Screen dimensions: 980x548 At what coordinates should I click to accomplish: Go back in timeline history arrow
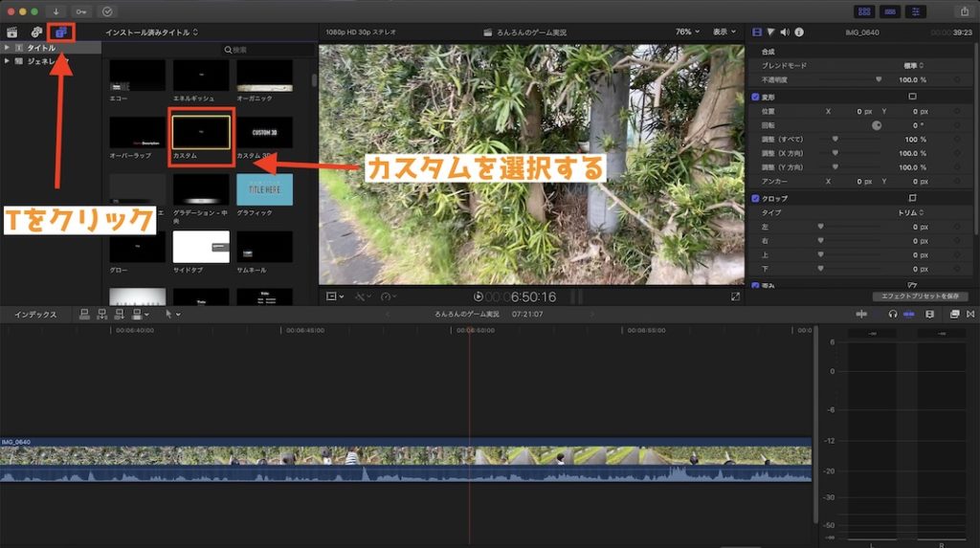pyautogui.click(x=388, y=315)
